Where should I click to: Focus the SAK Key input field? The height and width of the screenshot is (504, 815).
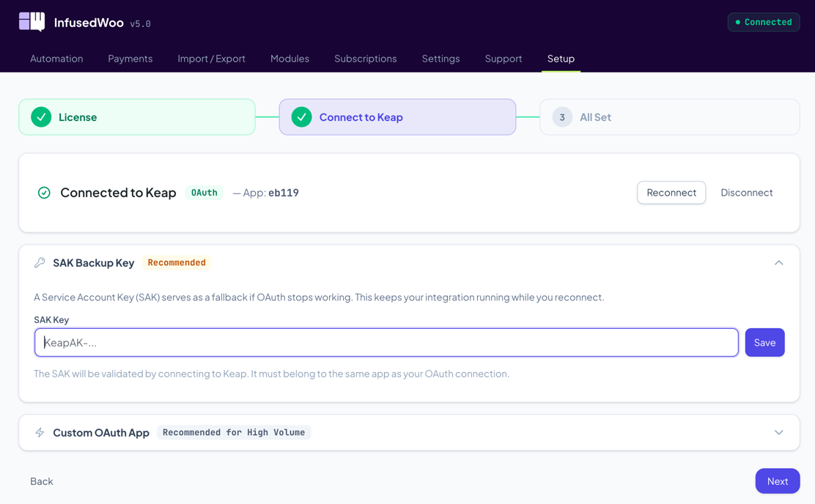click(386, 343)
